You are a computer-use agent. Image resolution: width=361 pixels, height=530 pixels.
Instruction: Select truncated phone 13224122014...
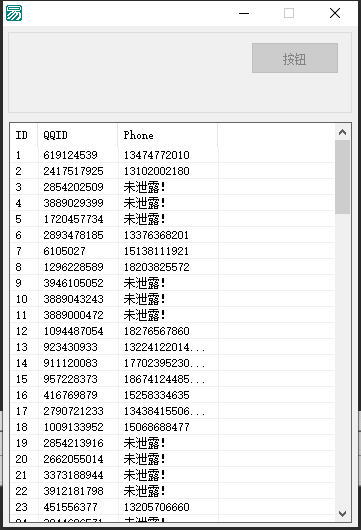pyautogui.click(x=164, y=347)
